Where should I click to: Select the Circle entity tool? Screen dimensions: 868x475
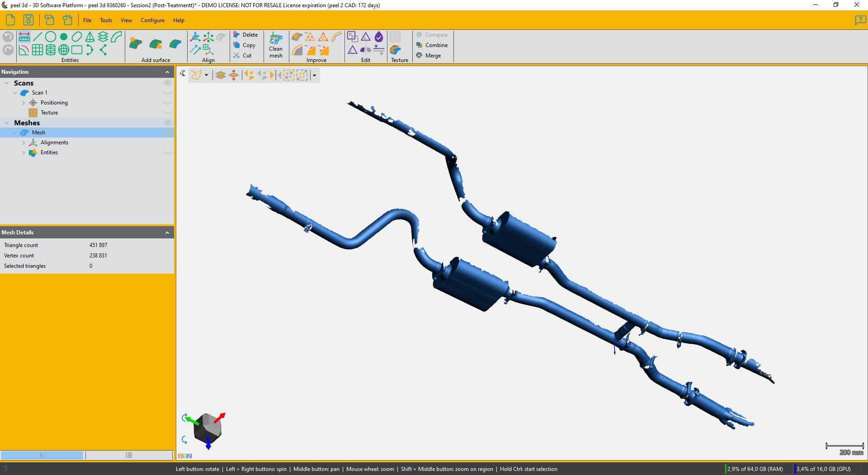(51, 37)
